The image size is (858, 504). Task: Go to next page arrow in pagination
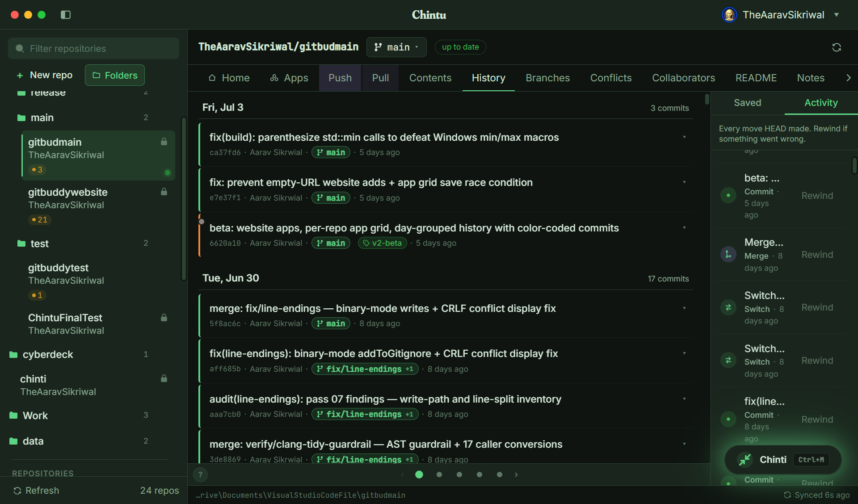[x=516, y=475]
